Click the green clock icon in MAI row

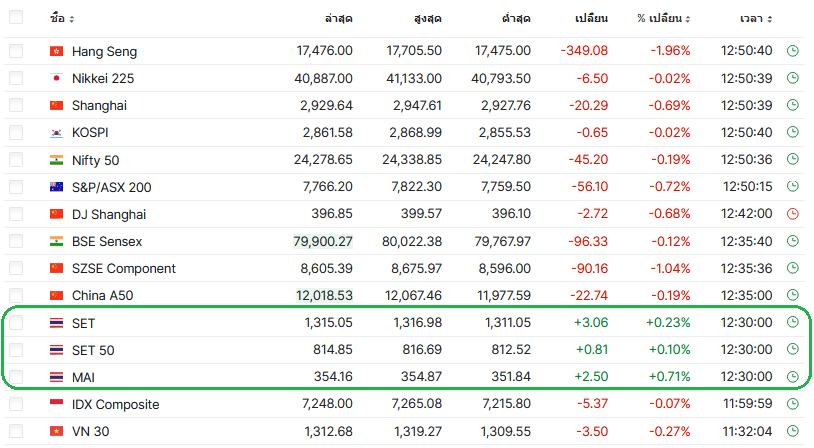pyautogui.click(x=793, y=377)
